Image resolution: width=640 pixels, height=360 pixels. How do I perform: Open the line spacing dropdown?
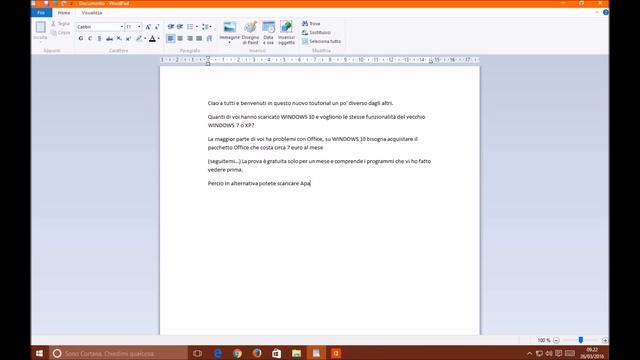207,27
